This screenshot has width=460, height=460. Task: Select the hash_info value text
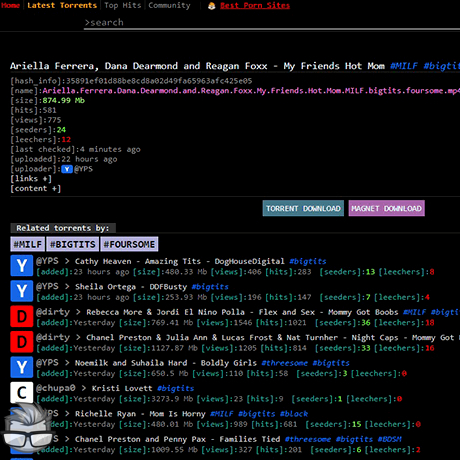pos(159,81)
